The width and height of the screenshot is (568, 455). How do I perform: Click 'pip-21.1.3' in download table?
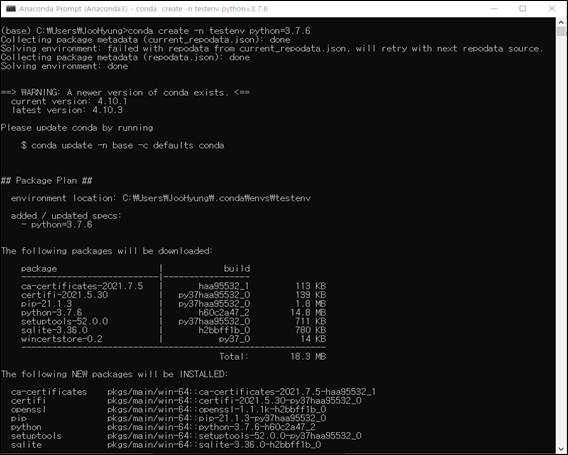[46, 304]
